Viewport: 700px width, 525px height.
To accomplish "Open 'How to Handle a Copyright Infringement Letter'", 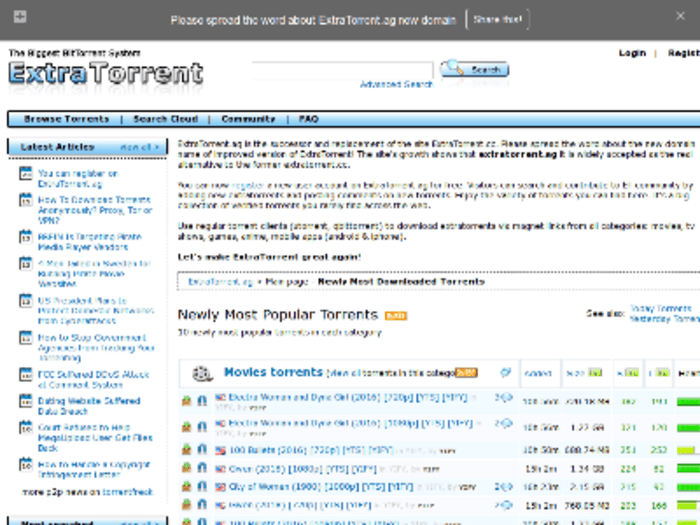I will pos(94,469).
